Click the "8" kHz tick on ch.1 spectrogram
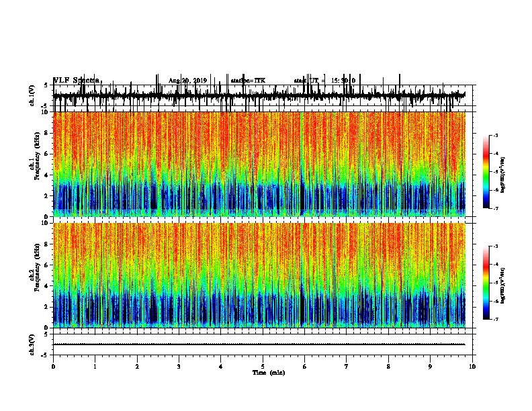The height and width of the screenshot is (411, 532). [x=47, y=133]
